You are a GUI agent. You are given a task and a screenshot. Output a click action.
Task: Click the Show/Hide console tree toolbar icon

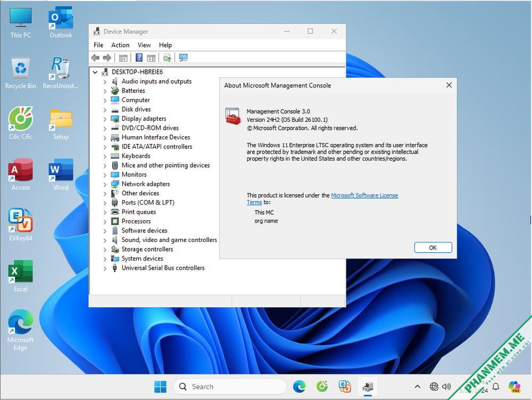click(123, 57)
